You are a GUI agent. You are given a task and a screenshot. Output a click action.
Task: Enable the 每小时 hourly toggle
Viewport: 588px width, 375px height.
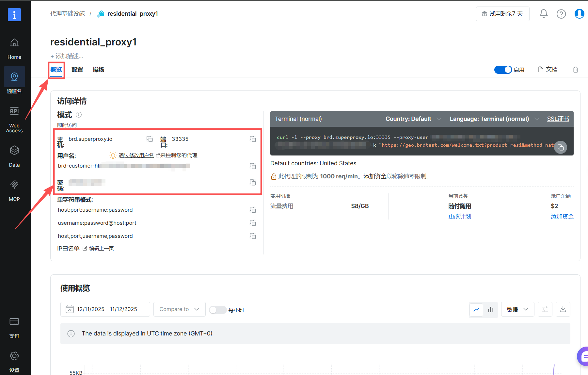[217, 310]
